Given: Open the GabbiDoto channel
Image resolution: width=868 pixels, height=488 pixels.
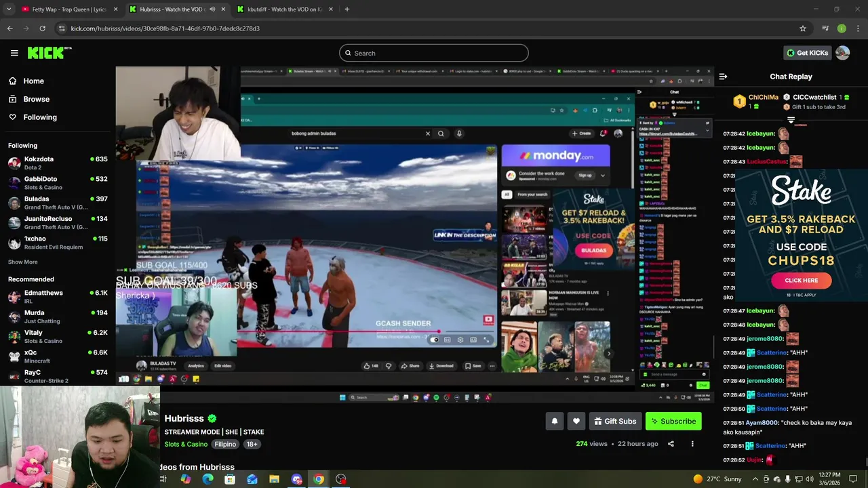Looking at the screenshot, I should (58, 183).
